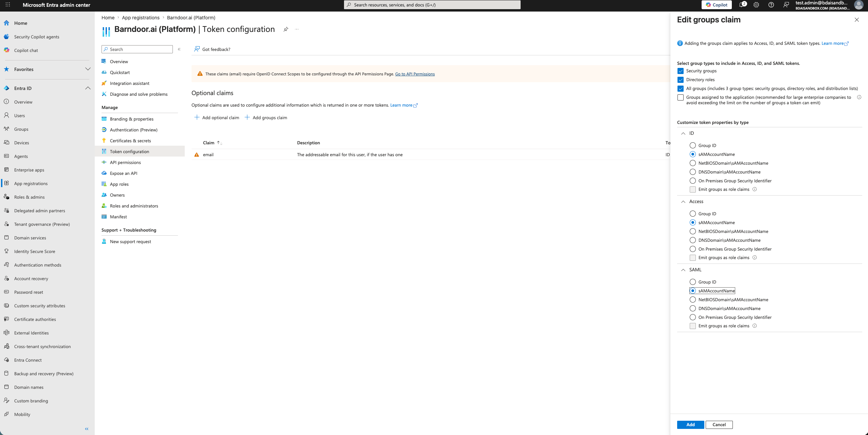The width and height of the screenshot is (868, 435).
Task: Click the info icon by the ID section's Emit groups as role claims
Action: 755,189
